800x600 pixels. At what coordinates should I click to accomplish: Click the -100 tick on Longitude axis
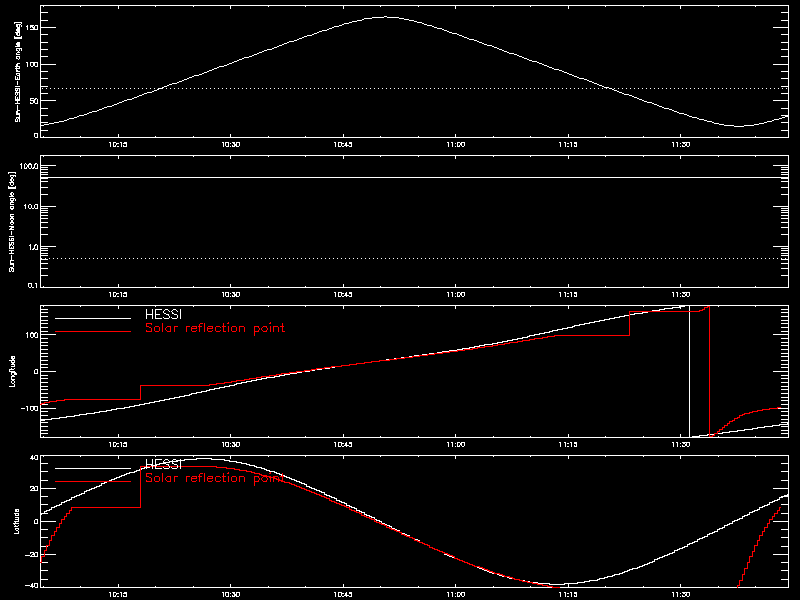[29, 408]
